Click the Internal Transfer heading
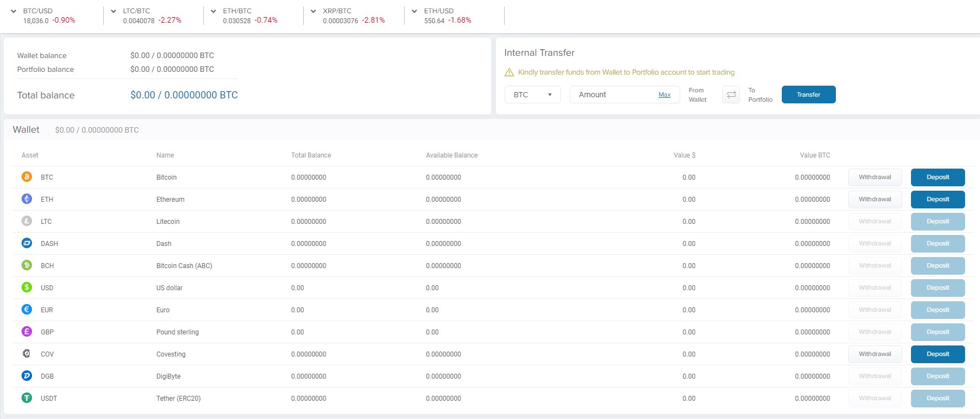 pyautogui.click(x=539, y=53)
